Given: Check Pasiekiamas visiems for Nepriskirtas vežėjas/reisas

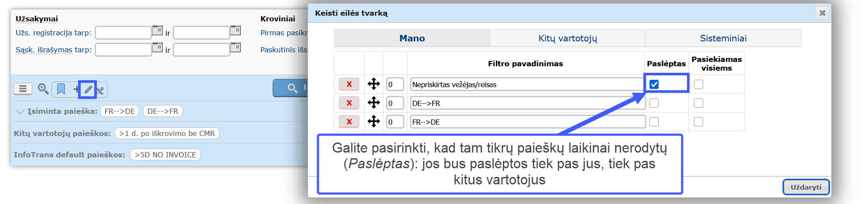Looking at the screenshot, I should point(698,84).
